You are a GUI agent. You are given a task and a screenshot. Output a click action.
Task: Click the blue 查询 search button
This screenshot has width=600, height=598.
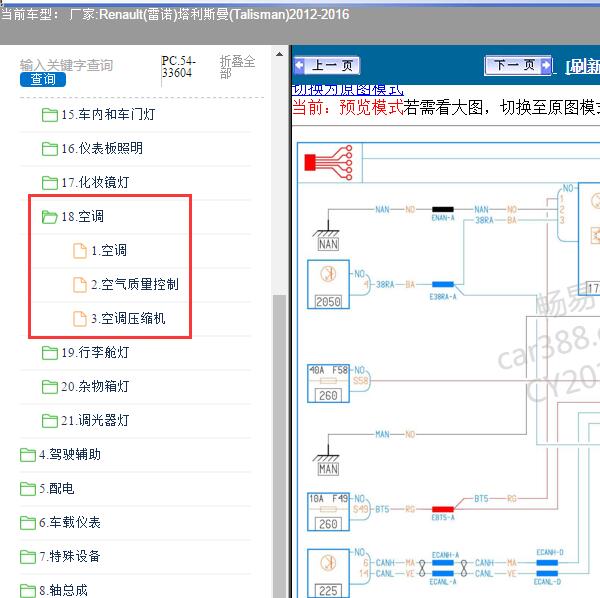(43, 79)
